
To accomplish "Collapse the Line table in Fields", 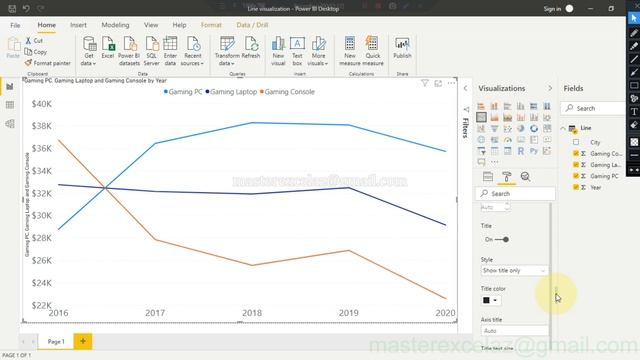I will pyautogui.click(x=563, y=128).
